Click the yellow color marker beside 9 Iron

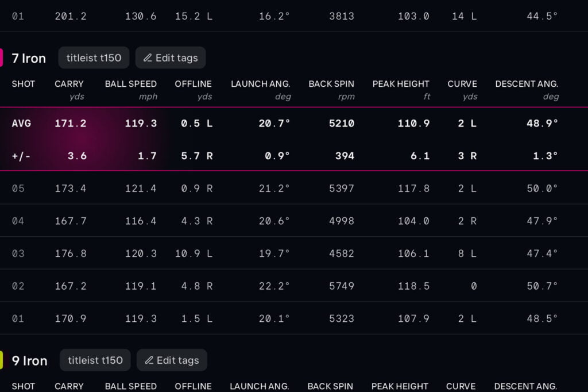1,360
